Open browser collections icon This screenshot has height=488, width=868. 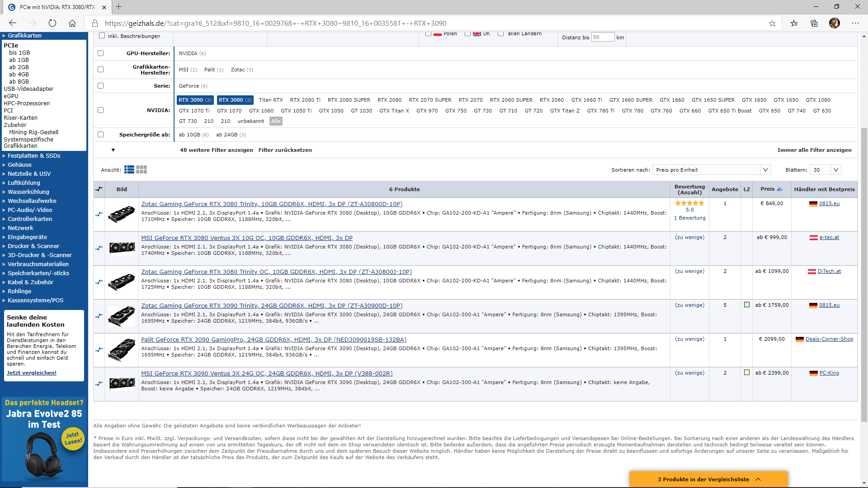coord(814,23)
